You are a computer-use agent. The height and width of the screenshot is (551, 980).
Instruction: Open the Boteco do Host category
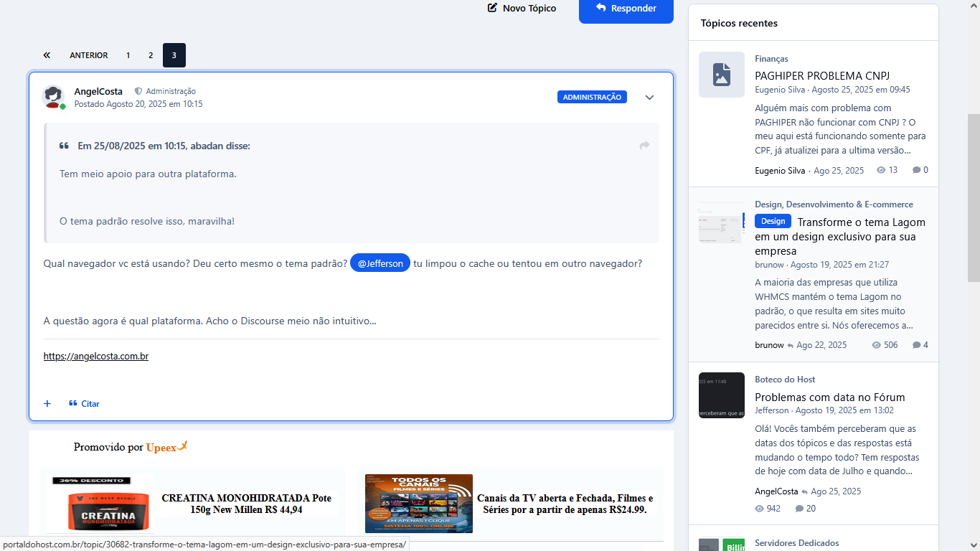tap(785, 380)
